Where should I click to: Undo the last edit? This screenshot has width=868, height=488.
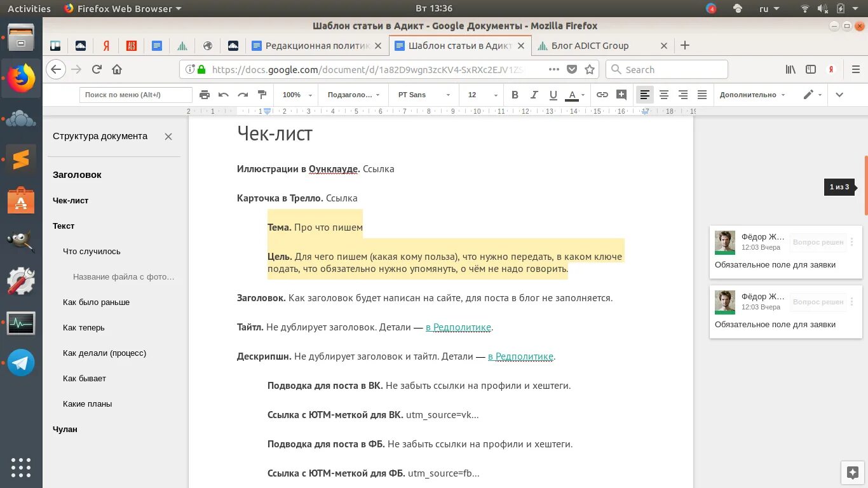224,95
